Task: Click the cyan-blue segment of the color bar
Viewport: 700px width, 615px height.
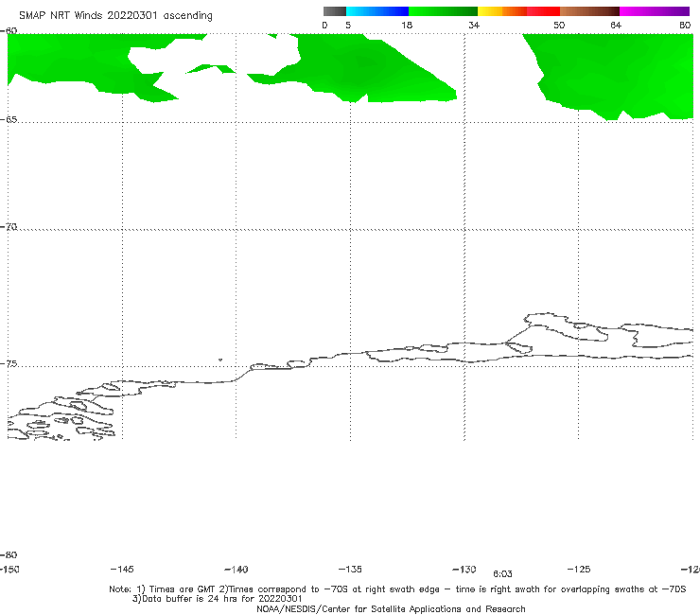Action: 377,11
